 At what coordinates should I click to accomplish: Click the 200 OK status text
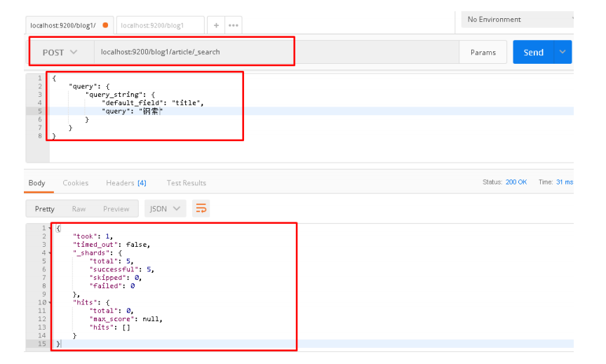[x=516, y=182]
